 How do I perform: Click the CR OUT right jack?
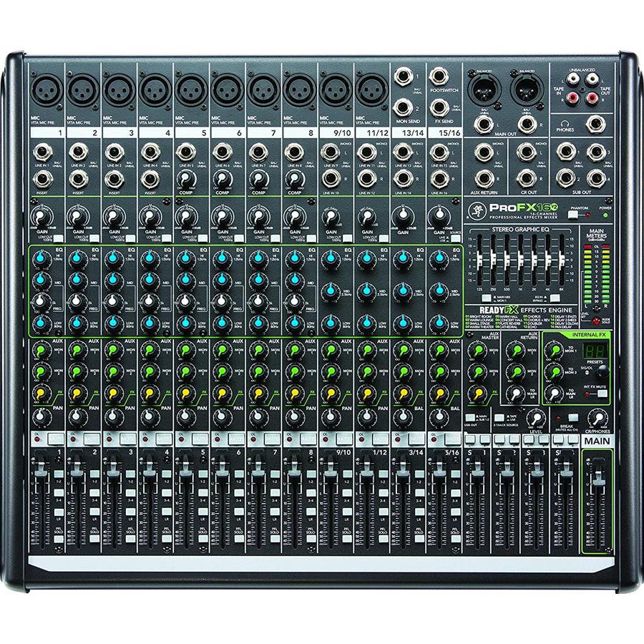tap(527, 179)
